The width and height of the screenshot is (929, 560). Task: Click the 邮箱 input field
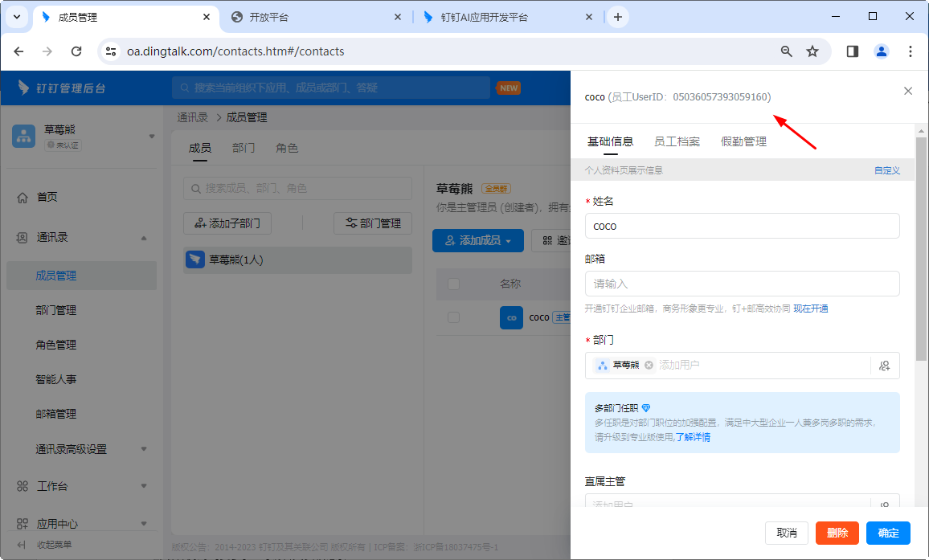742,284
